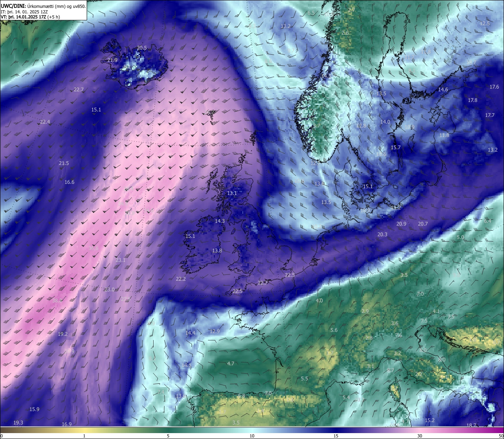This screenshot has width=504, height=439.
Task: Click the 5 label on the colour scale
Action: click(168, 435)
